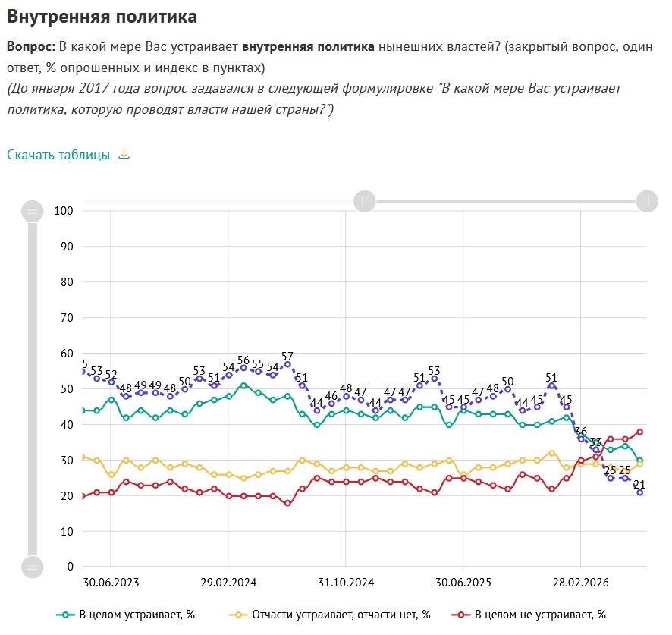The width and height of the screenshot is (672, 635).
Task: Click the green legend marker icon
Action: click(65, 615)
